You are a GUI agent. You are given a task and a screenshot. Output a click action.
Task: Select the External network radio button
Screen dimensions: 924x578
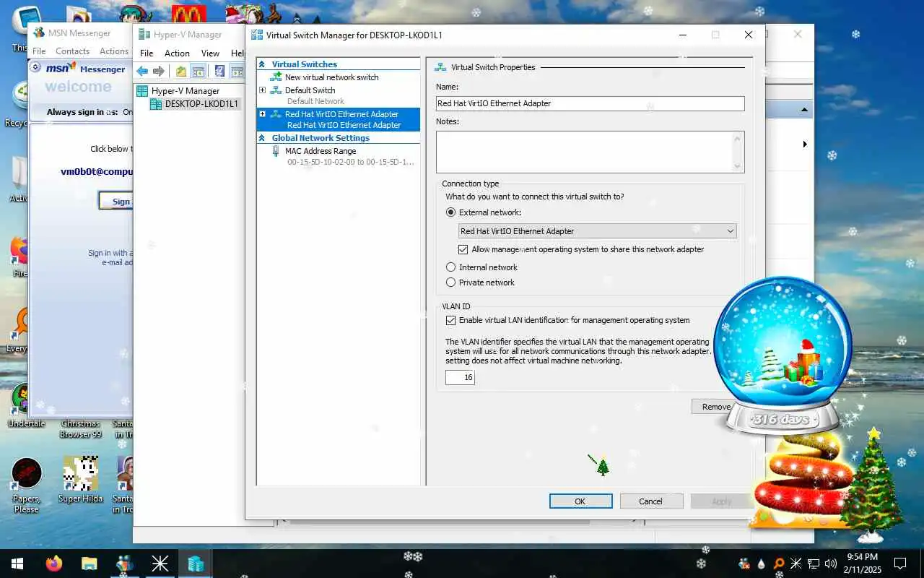click(x=451, y=212)
